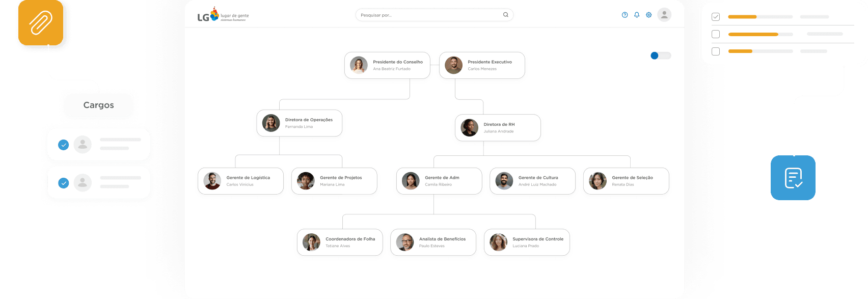Check the second checkbox in the progress list

(716, 34)
